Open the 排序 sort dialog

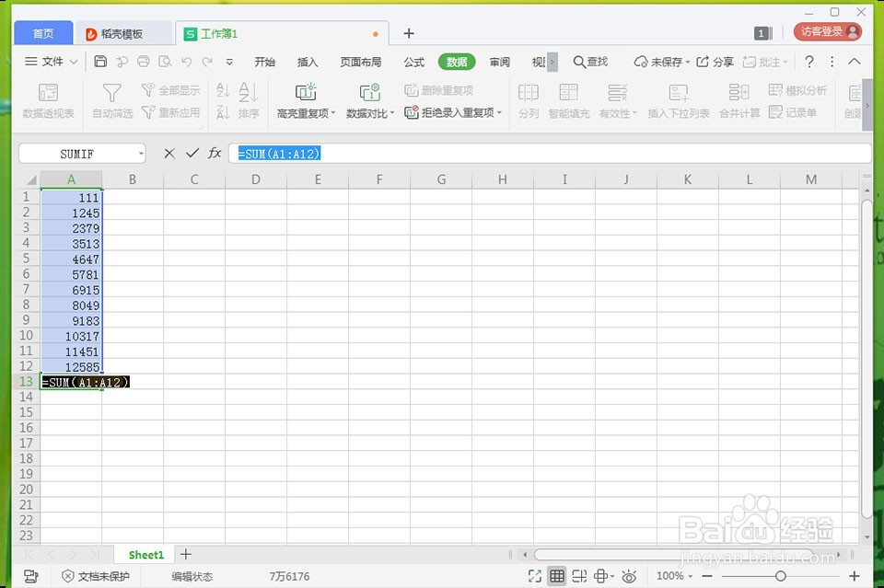[x=248, y=101]
